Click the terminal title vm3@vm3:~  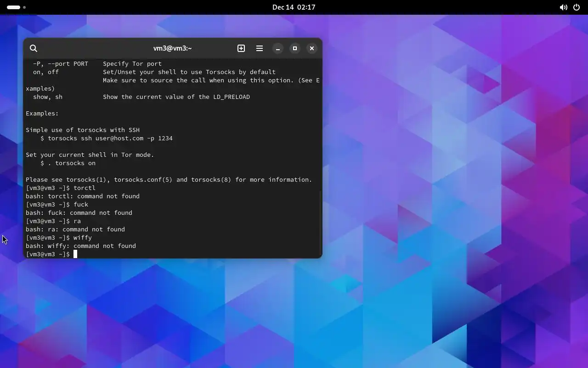[172, 48]
